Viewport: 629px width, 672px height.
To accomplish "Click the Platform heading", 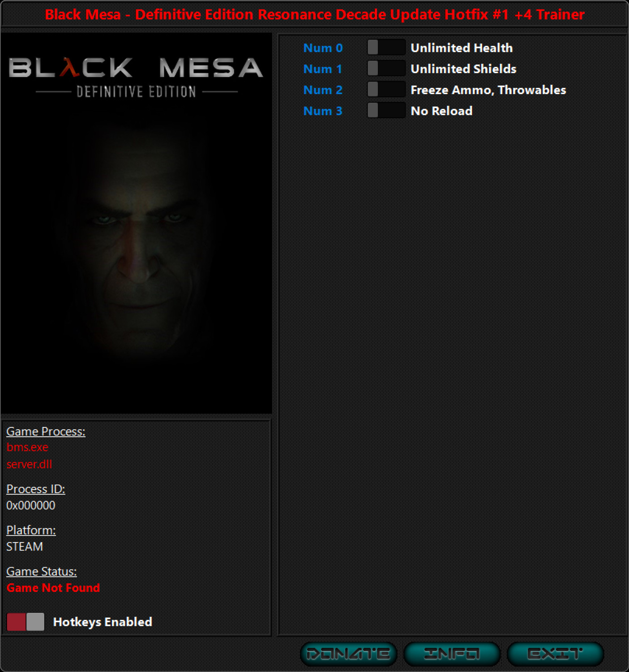I will click(x=31, y=530).
